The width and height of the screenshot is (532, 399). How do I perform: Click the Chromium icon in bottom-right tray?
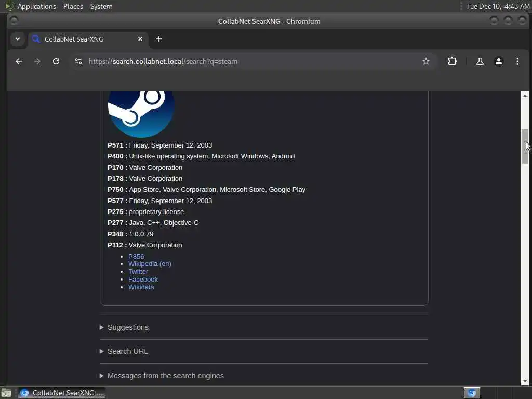472,393
